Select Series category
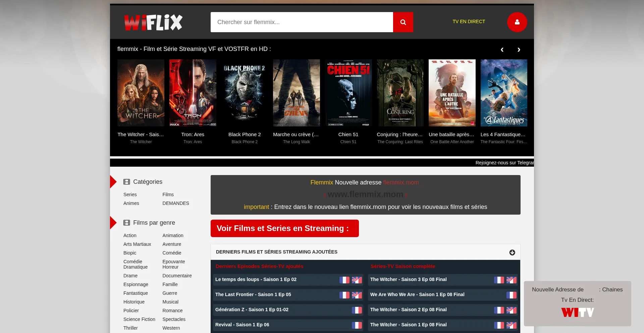Viewport: 644px width, 333px height. pos(130,195)
